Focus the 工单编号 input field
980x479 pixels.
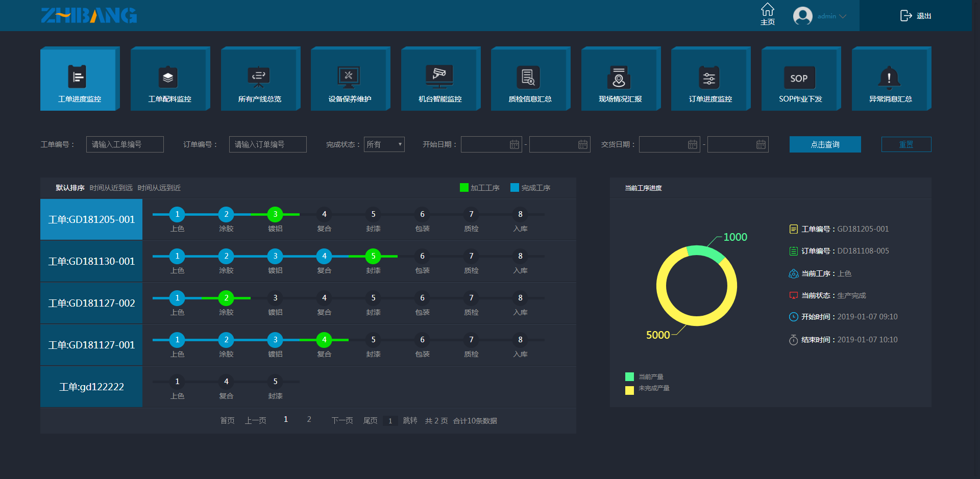[x=125, y=144]
